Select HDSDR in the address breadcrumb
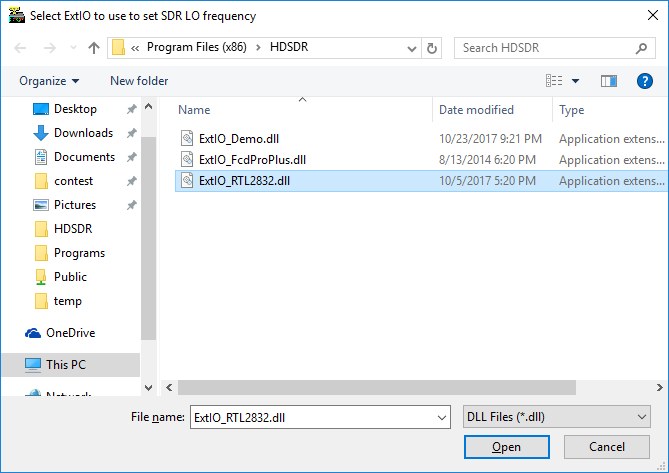 point(289,47)
